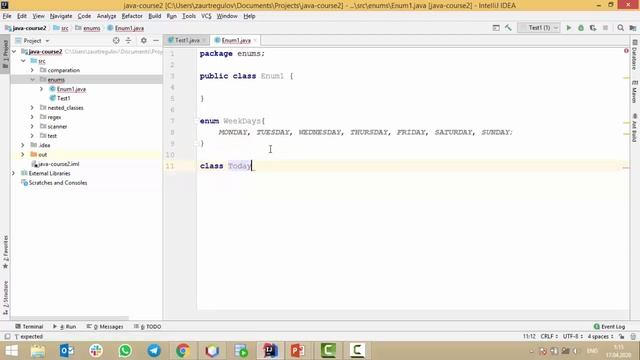Open the Terminal tool window
The image size is (640, 360).
(x=29, y=327)
